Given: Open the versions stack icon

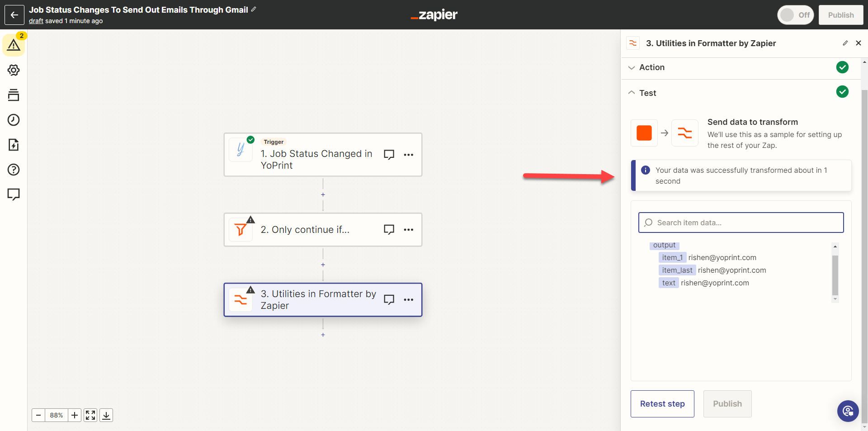Looking at the screenshot, I should (x=14, y=95).
